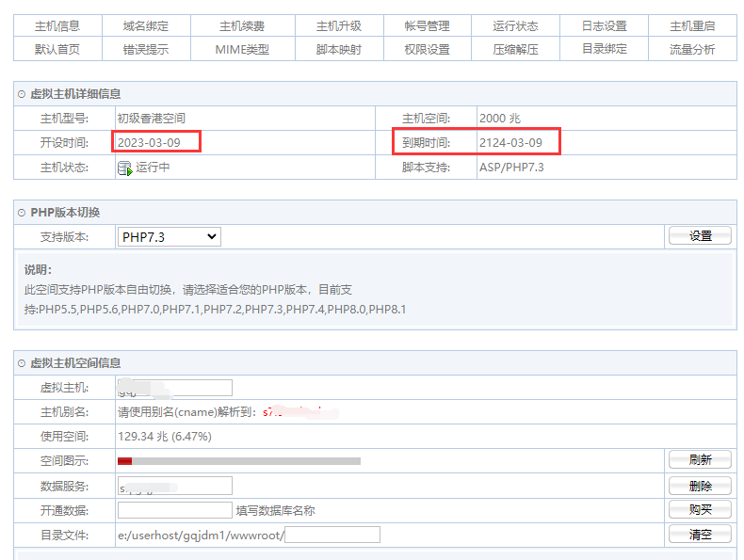The width and height of the screenshot is (744, 560).
Task: Click the 刷新 button beside space usage bar
Action: [700, 460]
